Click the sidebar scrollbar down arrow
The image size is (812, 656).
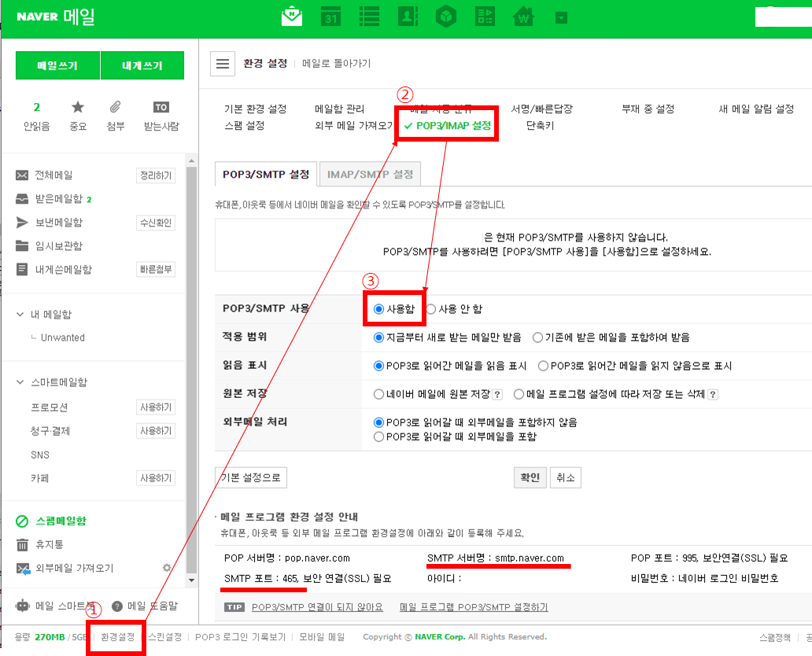point(192,580)
